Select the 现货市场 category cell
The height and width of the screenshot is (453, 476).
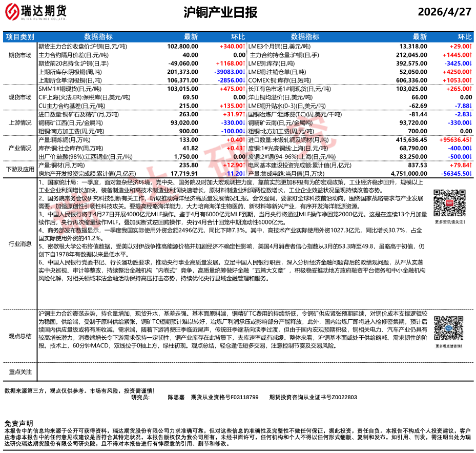tap(20, 97)
